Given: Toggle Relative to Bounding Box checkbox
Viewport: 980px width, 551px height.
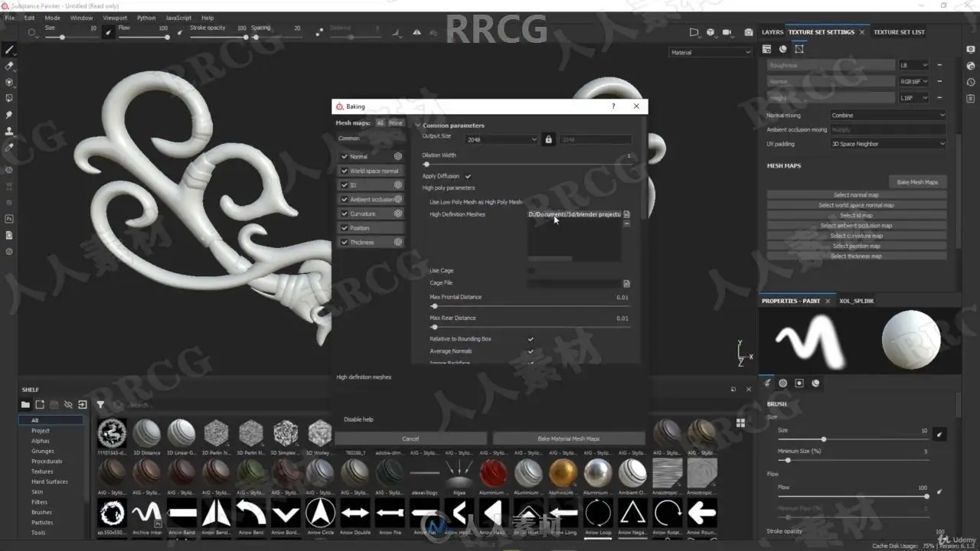Looking at the screenshot, I should [531, 339].
